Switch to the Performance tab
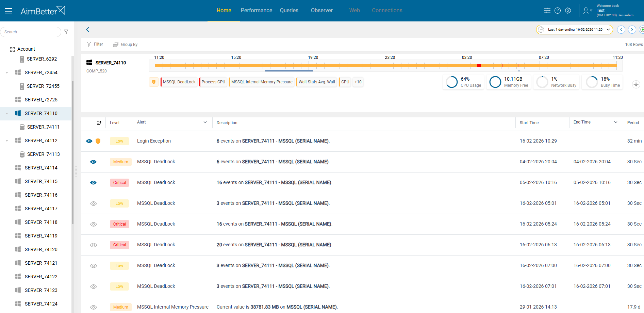644x313 pixels. (256, 11)
